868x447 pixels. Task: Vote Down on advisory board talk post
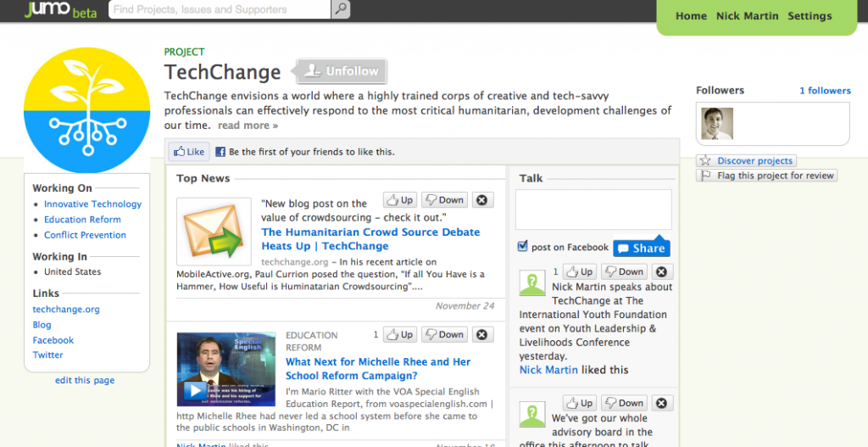624,403
